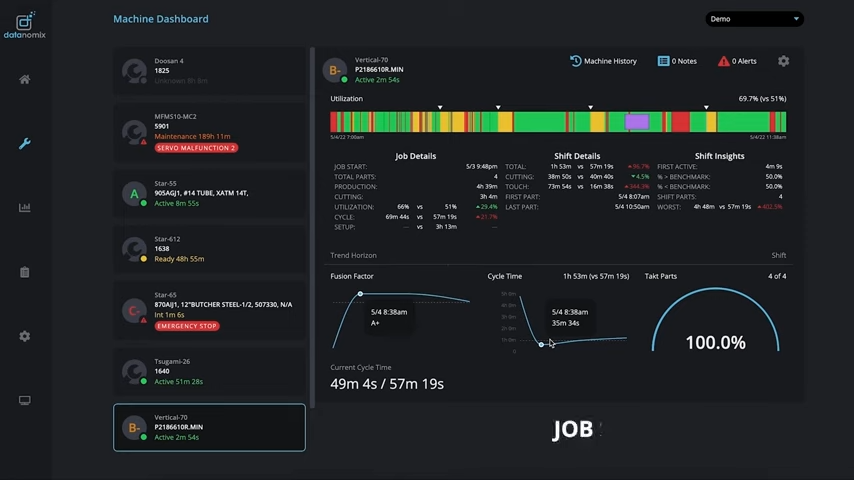Click the SERVO MALFUNCTION 2 badge
This screenshot has height=480, width=854.
(196, 148)
